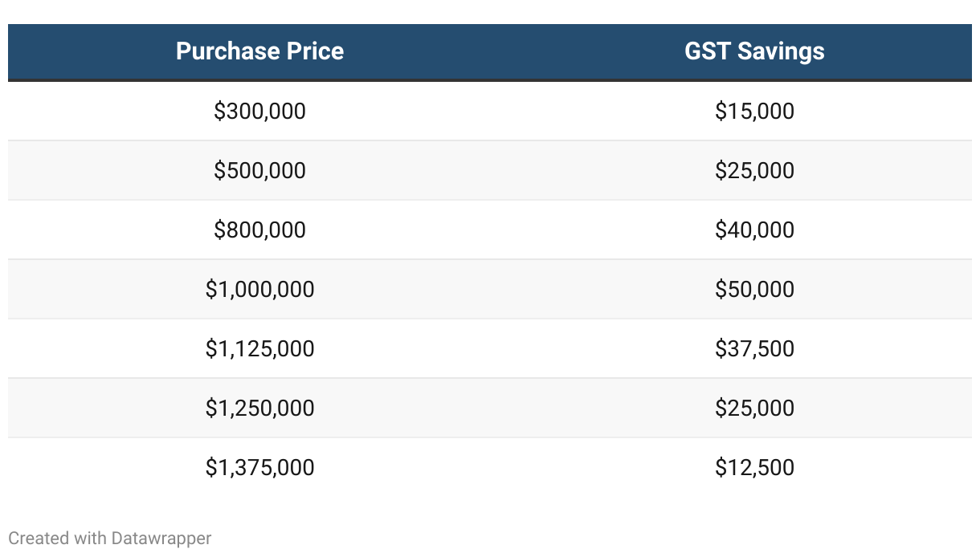980x557 pixels.
Task: Select the $1,000,000 purchase price cell
Action: pos(259,289)
